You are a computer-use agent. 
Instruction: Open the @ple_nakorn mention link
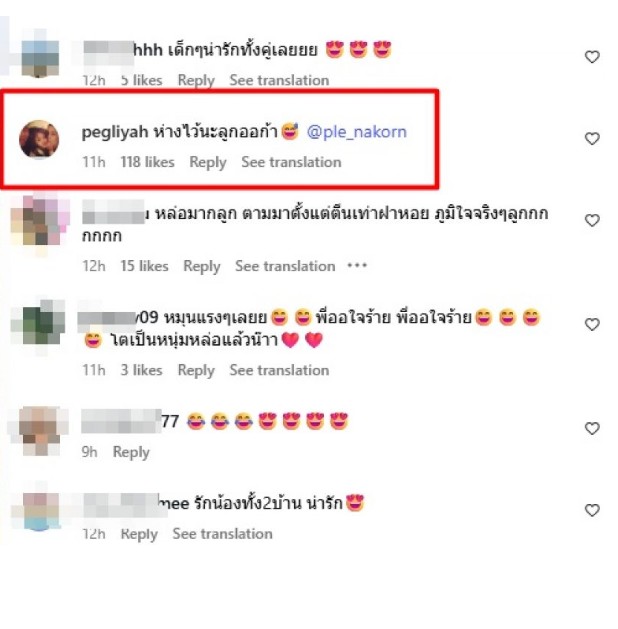tap(357, 132)
